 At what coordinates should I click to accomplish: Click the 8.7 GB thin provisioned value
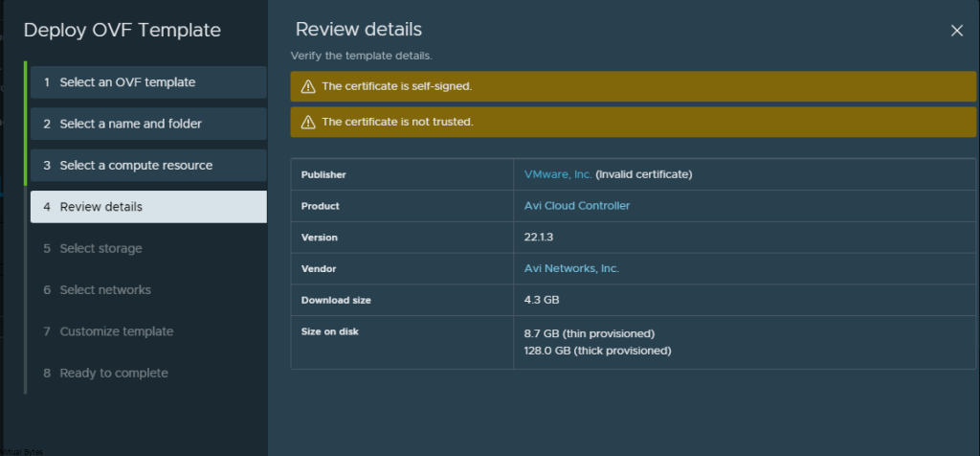pyautogui.click(x=590, y=332)
